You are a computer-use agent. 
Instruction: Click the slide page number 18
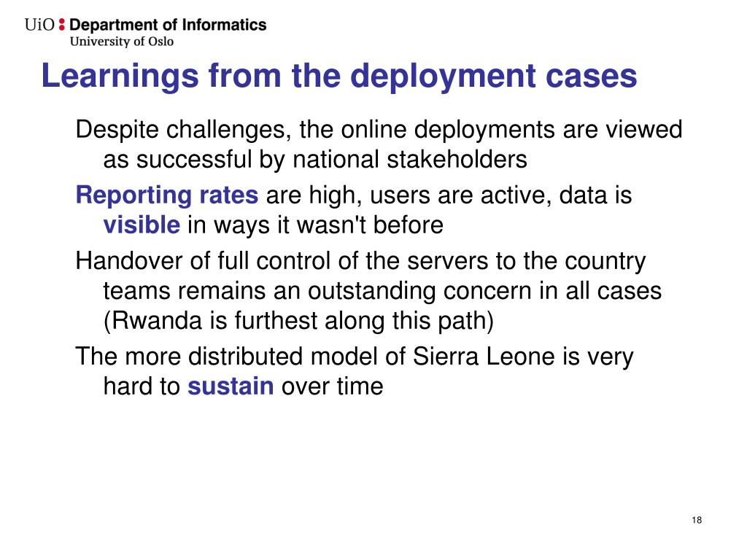(x=697, y=520)
